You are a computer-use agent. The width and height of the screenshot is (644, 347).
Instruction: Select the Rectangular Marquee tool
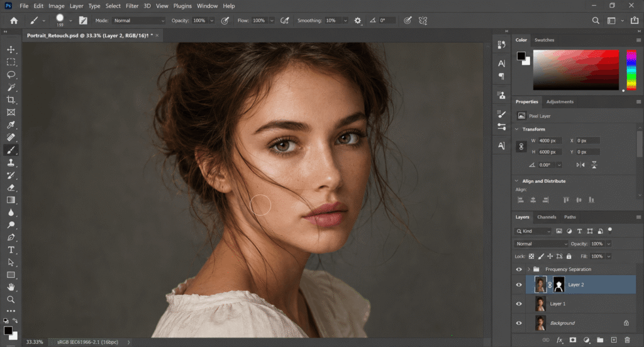coord(11,62)
